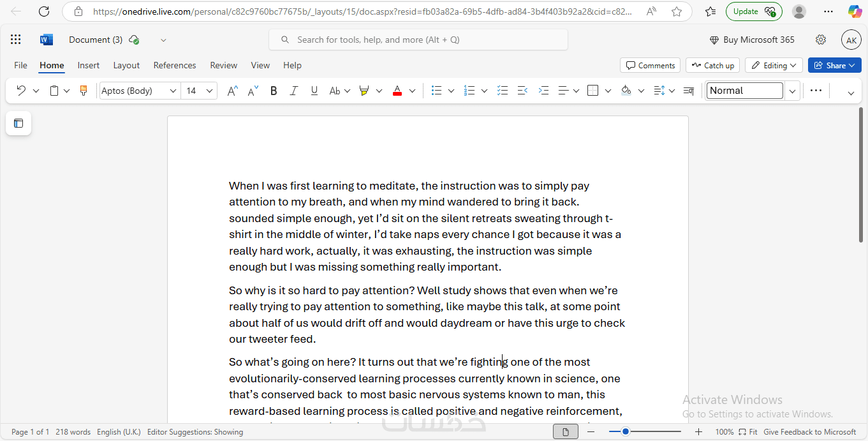Click Buy Microsoft 365
Image resolution: width=868 pixels, height=441 pixels.
[752, 40]
